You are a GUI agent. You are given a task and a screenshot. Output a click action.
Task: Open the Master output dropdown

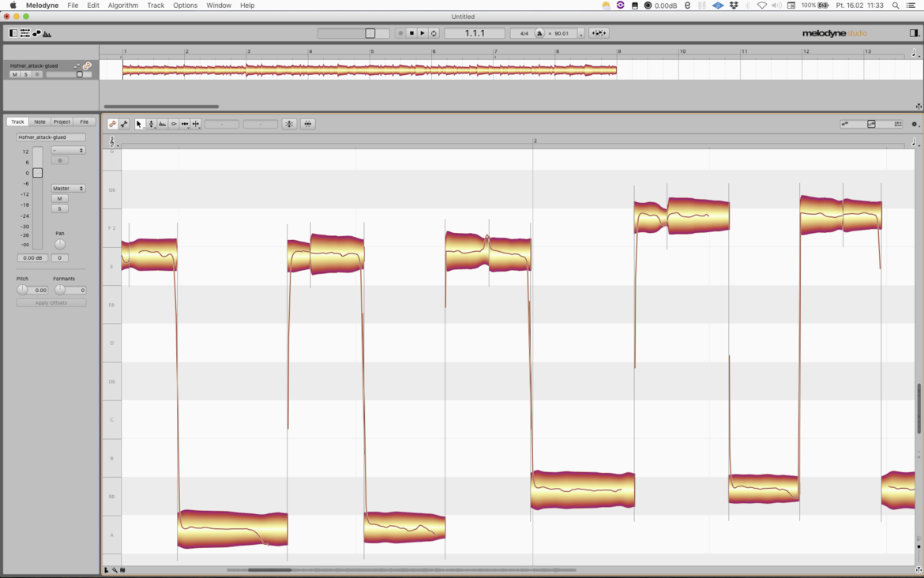pos(69,189)
